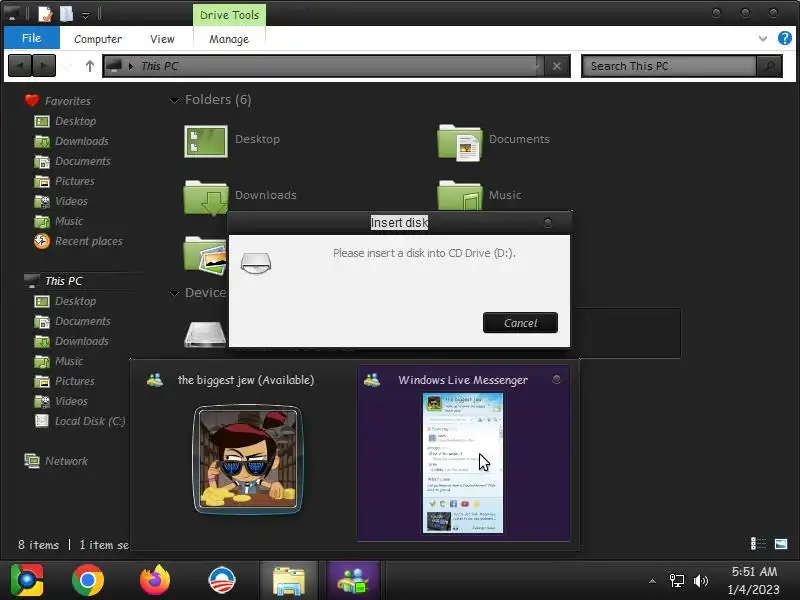Select the Windows Live Messenger window preview
The width and height of the screenshot is (800, 600).
pos(463,453)
